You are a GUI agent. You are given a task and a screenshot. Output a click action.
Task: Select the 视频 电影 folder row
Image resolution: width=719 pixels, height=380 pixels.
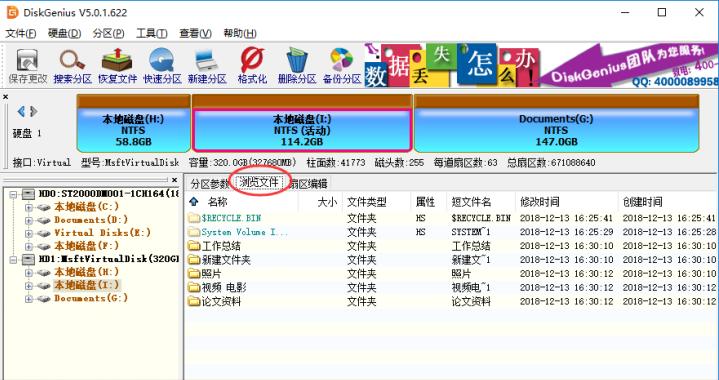(x=452, y=288)
